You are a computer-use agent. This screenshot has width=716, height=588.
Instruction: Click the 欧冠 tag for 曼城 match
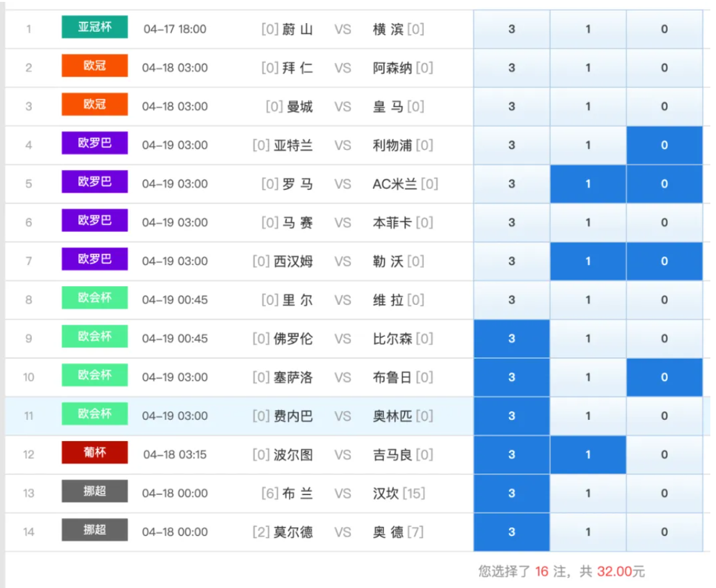pos(94,104)
